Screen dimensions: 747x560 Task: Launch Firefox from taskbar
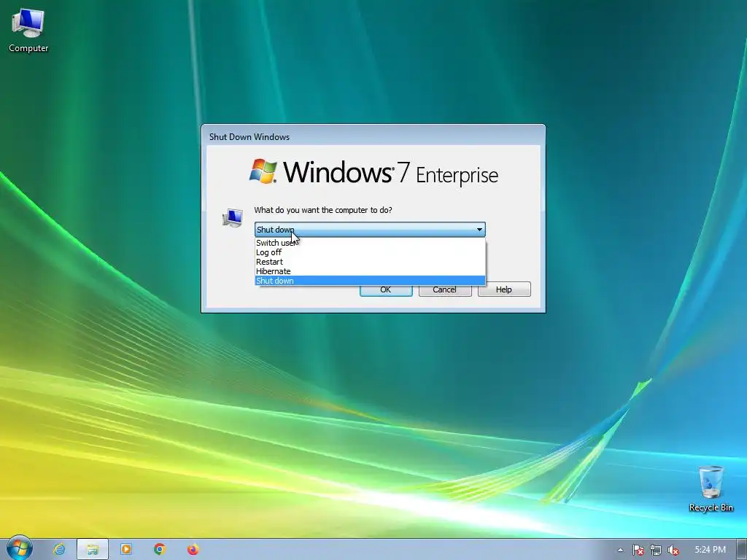click(193, 549)
